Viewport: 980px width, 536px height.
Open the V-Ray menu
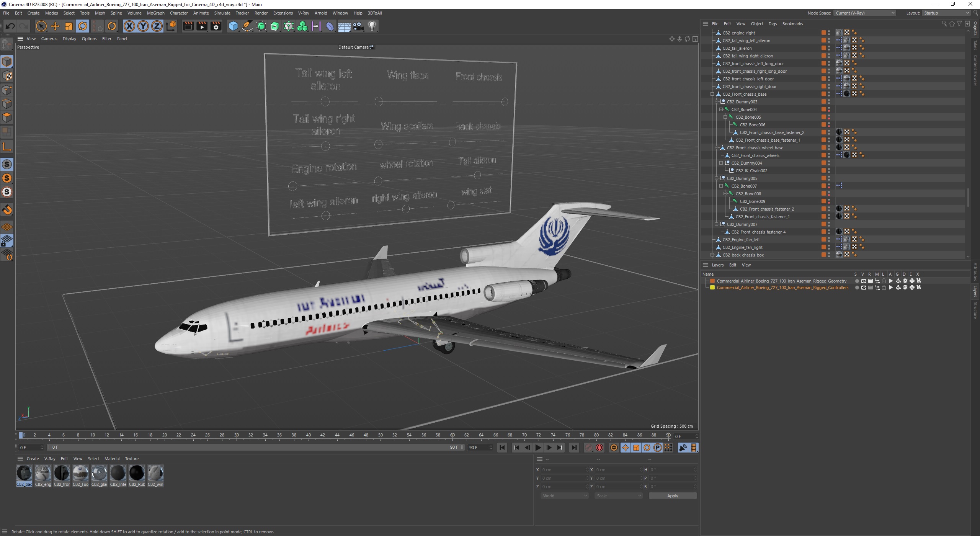click(x=304, y=13)
